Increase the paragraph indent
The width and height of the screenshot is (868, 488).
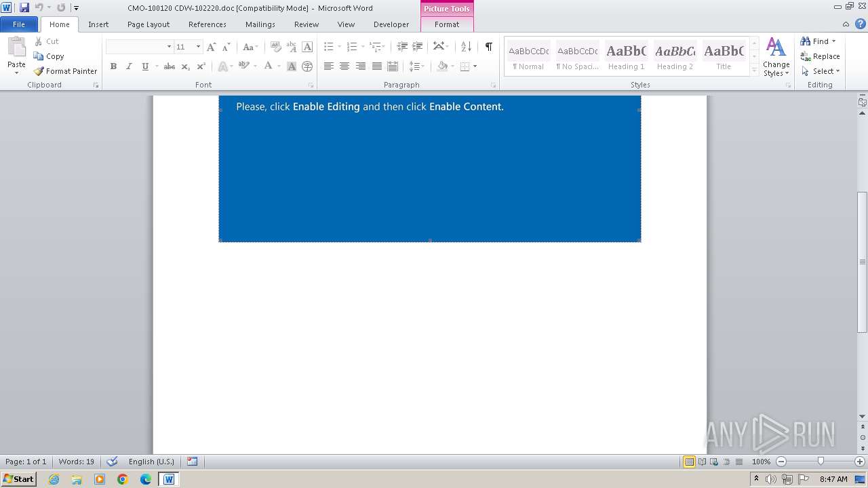coord(418,47)
